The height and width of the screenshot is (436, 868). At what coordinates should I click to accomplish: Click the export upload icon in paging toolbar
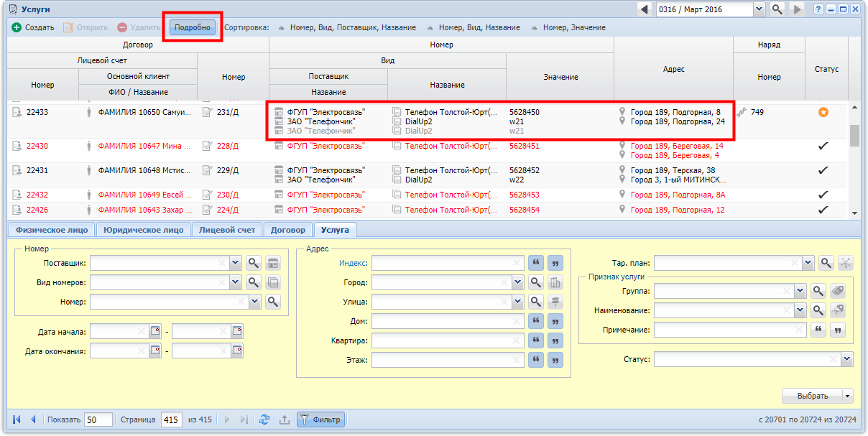pyautogui.click(x=284, y=419)
